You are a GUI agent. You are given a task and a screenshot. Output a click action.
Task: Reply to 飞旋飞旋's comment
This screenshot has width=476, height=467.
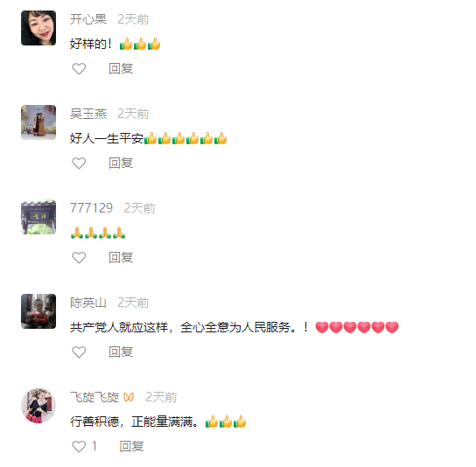tap(131, 446)
